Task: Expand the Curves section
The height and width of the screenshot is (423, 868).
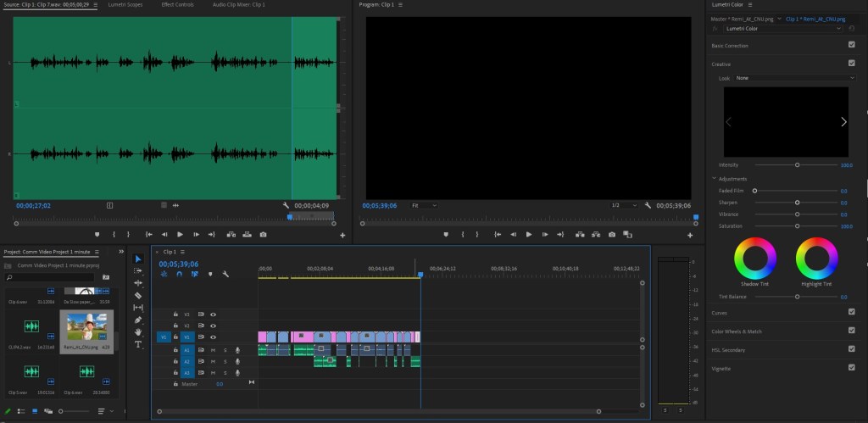Action: (x=720, y=312)
